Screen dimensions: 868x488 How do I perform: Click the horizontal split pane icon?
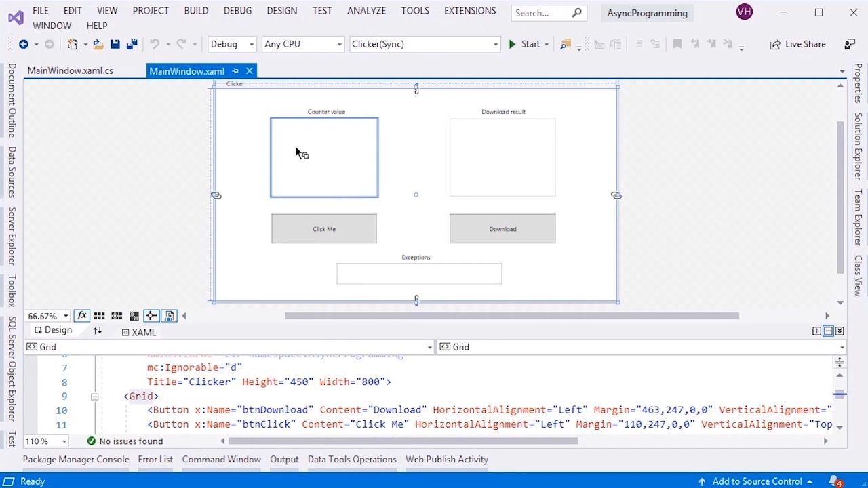(x=828, y=331)
